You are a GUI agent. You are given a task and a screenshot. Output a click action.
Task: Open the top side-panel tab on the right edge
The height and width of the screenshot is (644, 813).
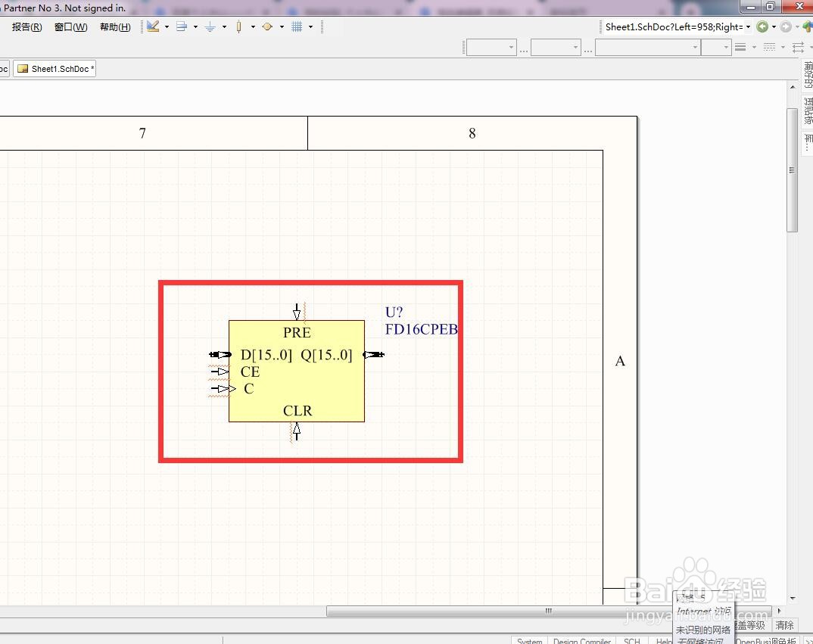click(x=808, y=75)
